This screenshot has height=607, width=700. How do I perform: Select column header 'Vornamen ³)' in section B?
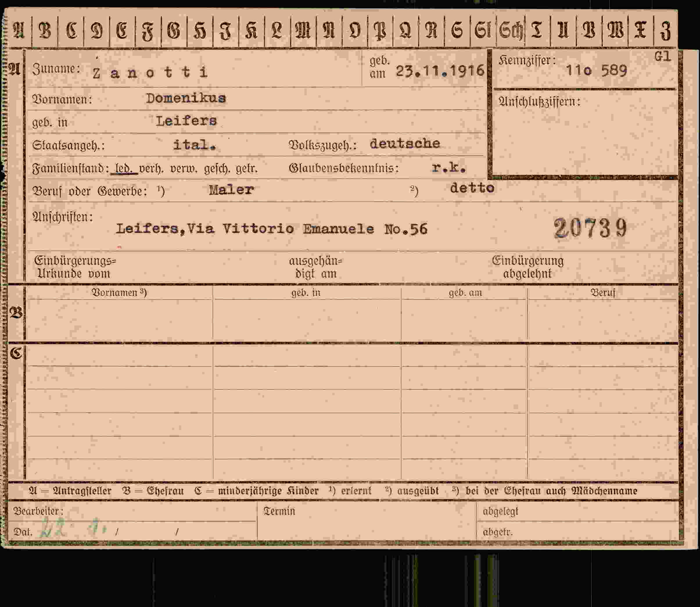[x=119, y=292]
